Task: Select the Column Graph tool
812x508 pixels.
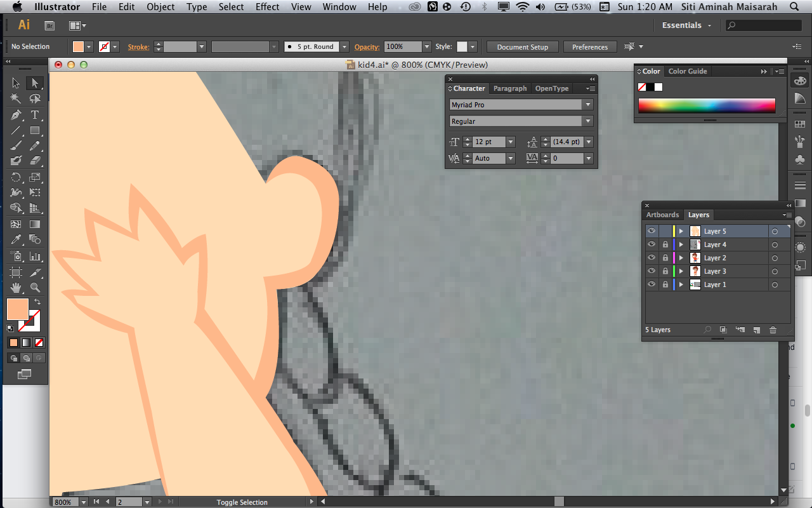Action: 35,256
